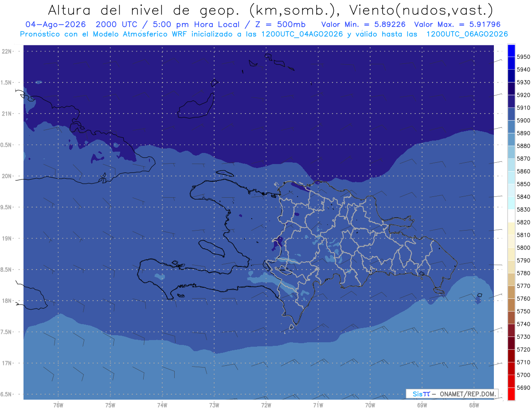
Task: Click 'Valor Min. = 5.89226' text
Action: 364,24
